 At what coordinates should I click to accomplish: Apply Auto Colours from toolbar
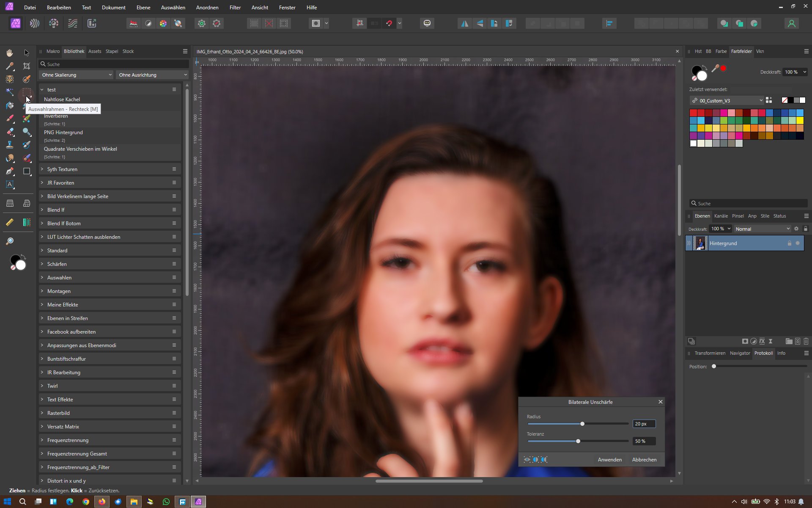tap(163, 23)
